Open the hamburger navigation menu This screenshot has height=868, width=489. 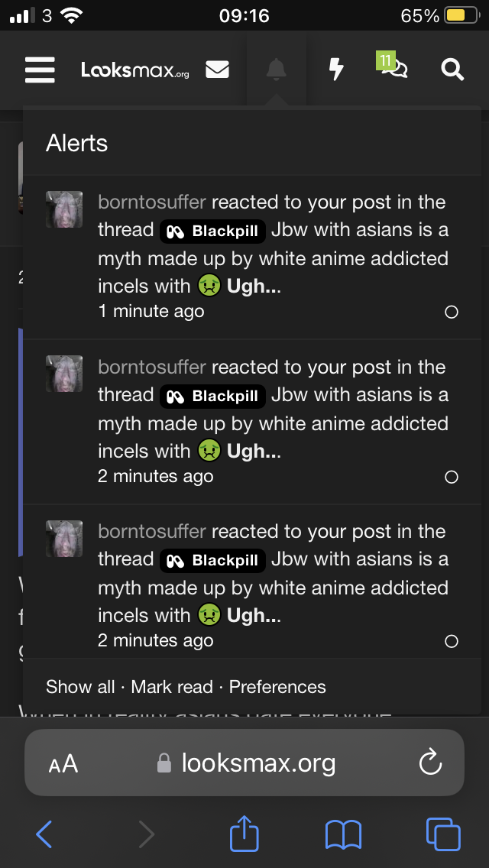click(x=40, y=70)
